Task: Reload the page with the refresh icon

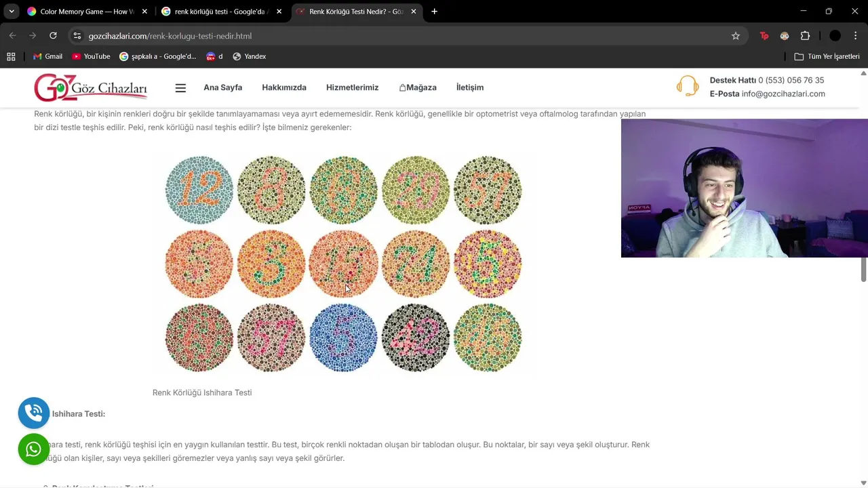Action: pos(53,36)
